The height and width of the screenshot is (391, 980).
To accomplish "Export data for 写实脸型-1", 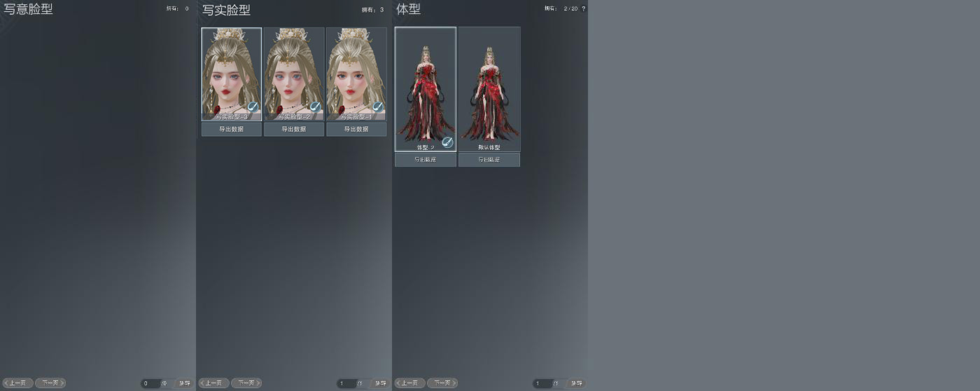I will coord(356,130).
